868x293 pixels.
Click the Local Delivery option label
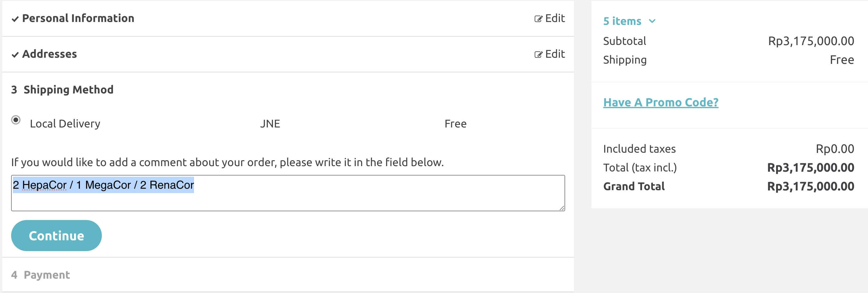tap(65, 124)
